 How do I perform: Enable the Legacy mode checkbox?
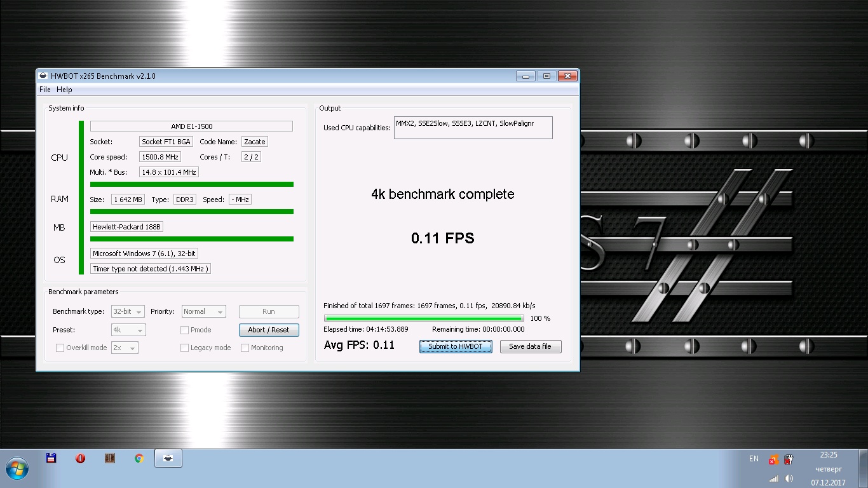click(x=184, y=348)
